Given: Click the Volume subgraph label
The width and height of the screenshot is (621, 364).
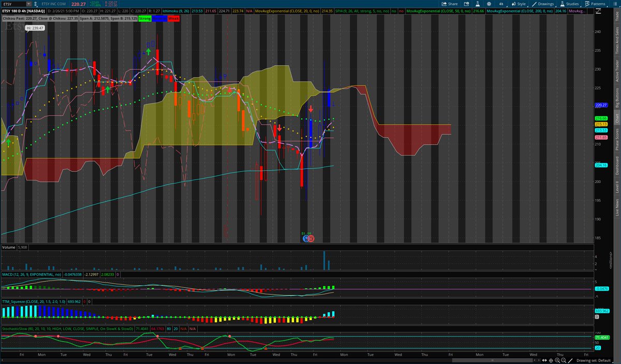Looking at the screenshot, I should point(9,247).
